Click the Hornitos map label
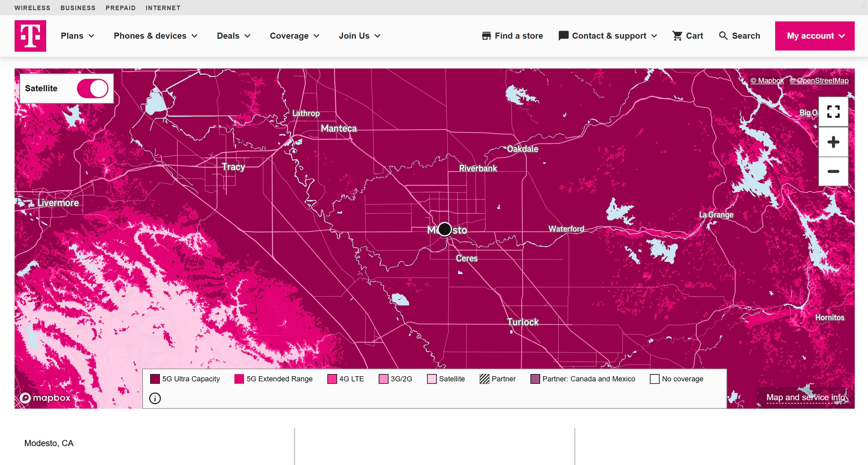Screen dimensions: 868x465 829,318
